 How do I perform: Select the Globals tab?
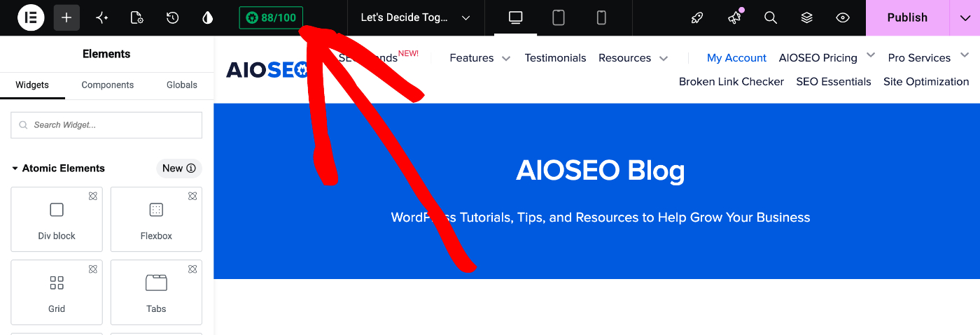[x=182, y=85]
